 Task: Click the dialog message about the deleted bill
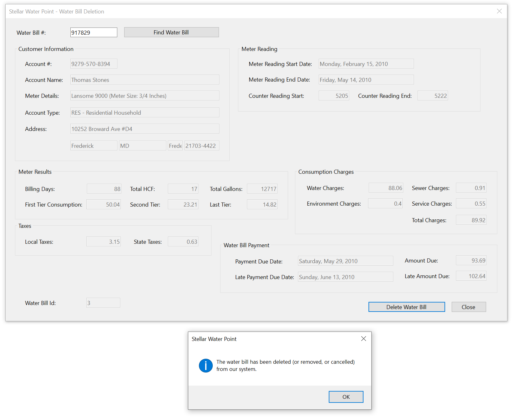(286, 365)
